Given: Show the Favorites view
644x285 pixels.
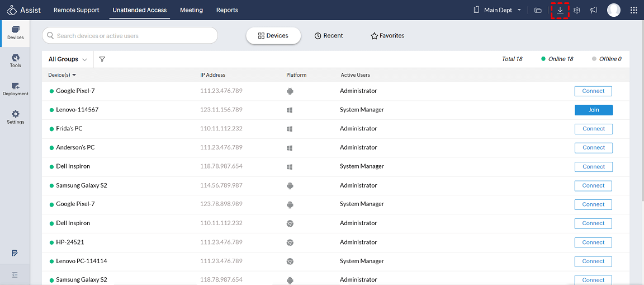Looking at the screenshot, I should click(x=387, y=36).
